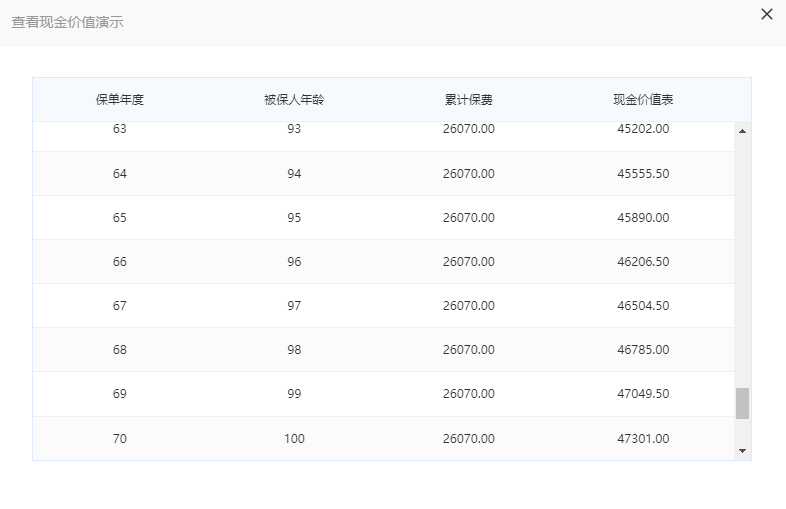Image resolution: width=786 pixels, height=509 pixels.
Task: Select the row for policy year 64
Action: pyautogui.click(x=383, y=174)
